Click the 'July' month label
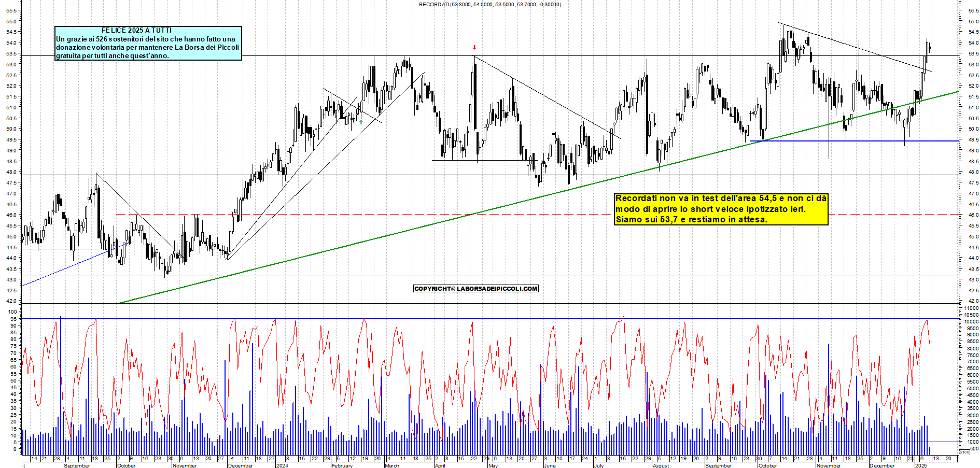980x468 pixels. click(599, 465)
